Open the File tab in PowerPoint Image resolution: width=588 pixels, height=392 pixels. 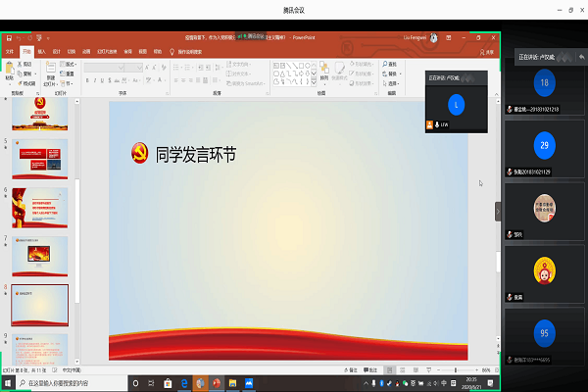pos(11,51)
